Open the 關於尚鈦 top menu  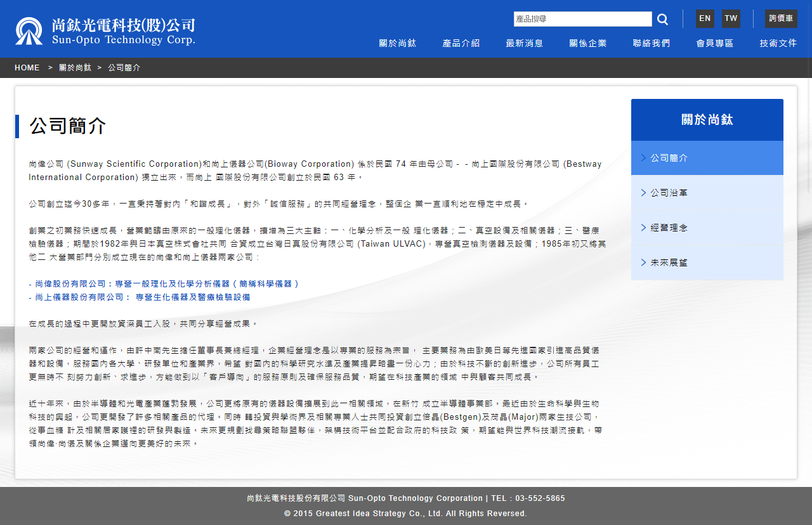[x=398, y=43]
